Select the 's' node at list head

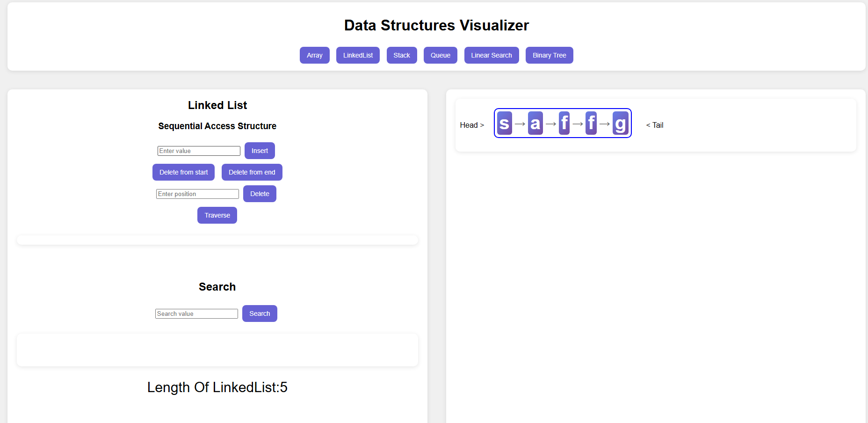504,123
